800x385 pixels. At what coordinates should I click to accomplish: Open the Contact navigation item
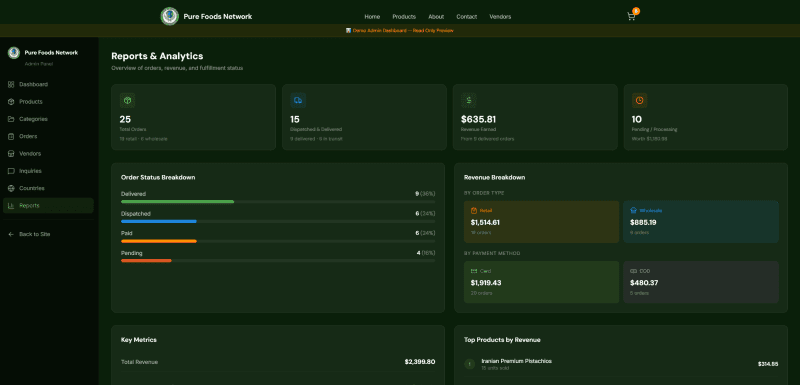point(466,17)
